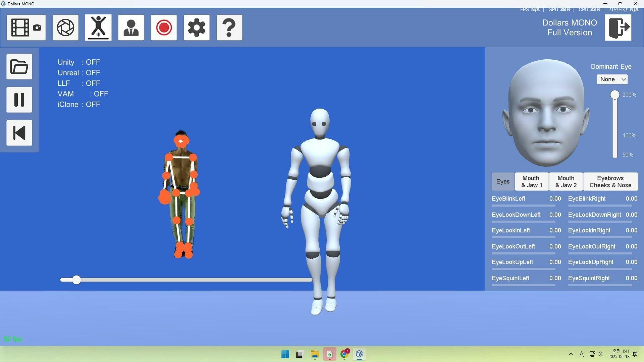The image size is (644, 362).
Task: Click the EyeLookInRight slider bar
Action: pos(600,237)
